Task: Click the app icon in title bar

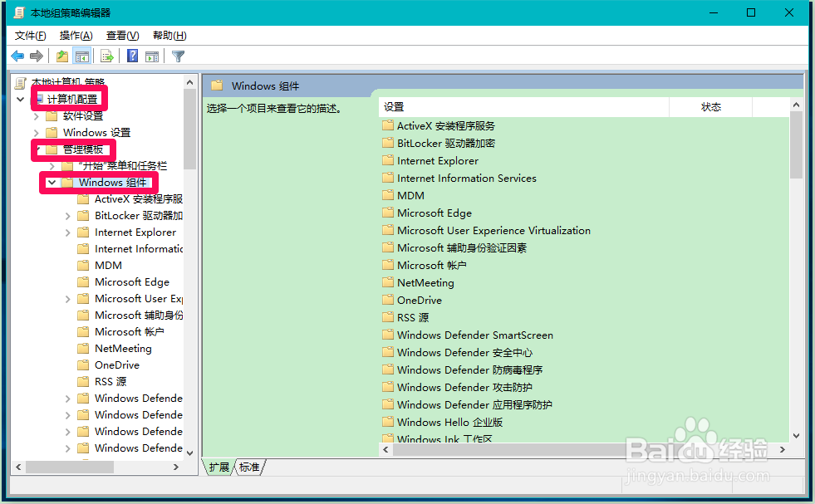Action: 20,12
